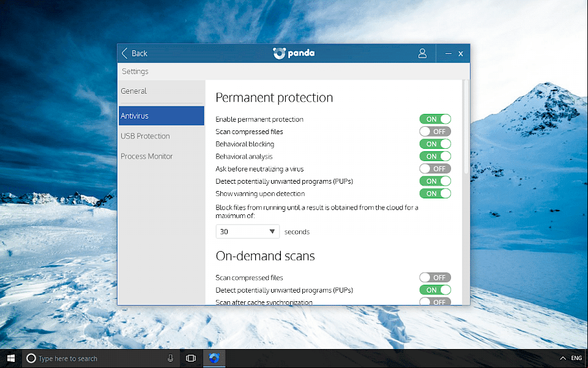Toggle permanent protection PUPs detection switch
The width and height of the screenshot is (588, 368).
[435, 181]
